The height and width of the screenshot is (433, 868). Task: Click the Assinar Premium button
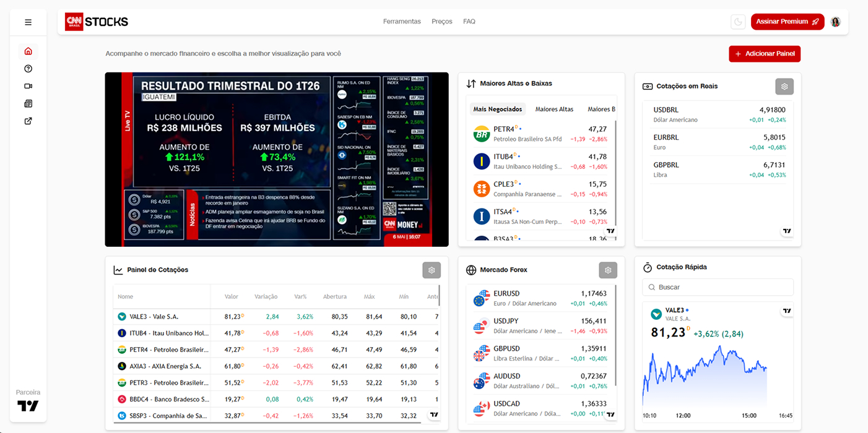788,22
